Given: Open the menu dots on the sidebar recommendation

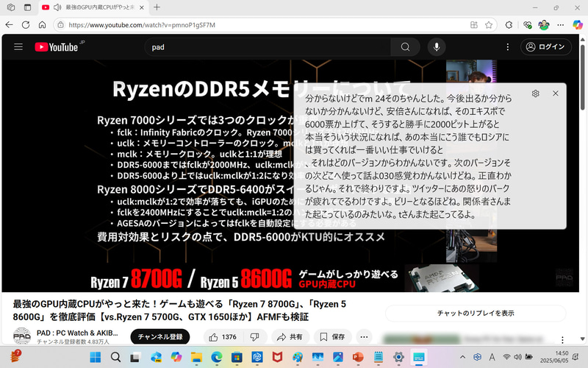Looking at the screenshot, I should click(x=562, y=340).
